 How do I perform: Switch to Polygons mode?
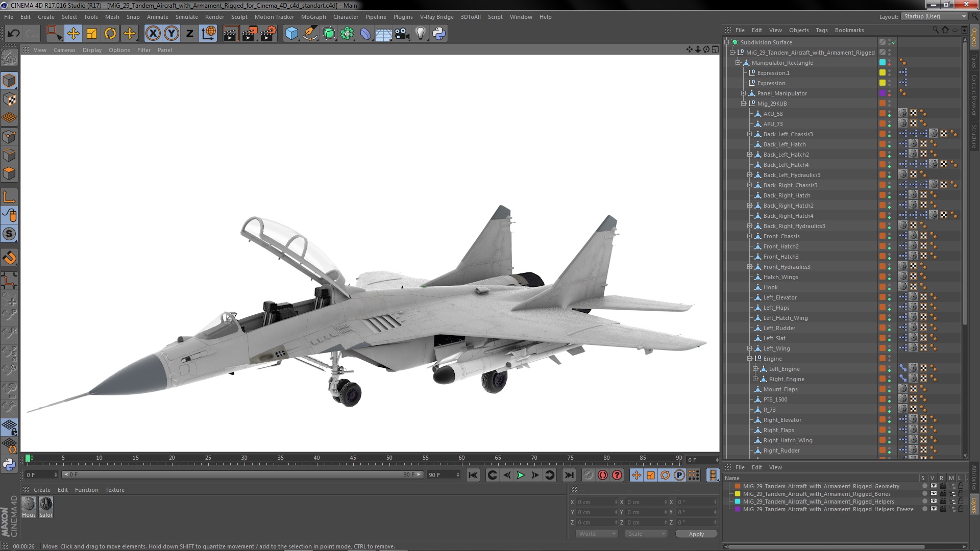point(9,174)
